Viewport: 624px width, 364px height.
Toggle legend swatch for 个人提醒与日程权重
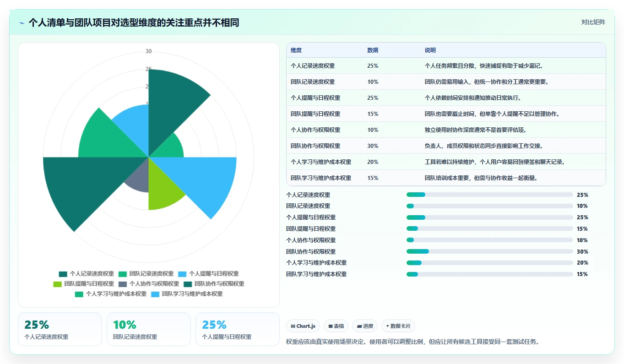click(x=182, y=274)
